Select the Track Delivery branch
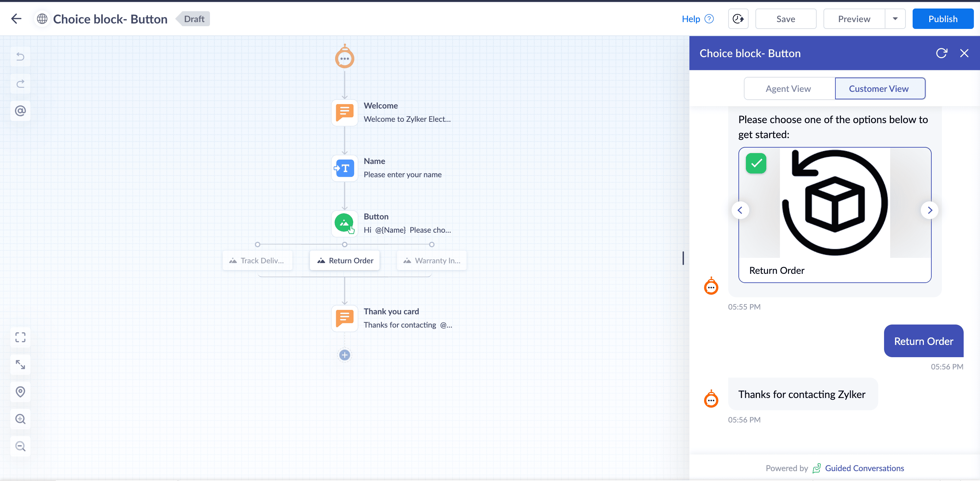Screen dimensions: 980x481 tap(258, 261)
